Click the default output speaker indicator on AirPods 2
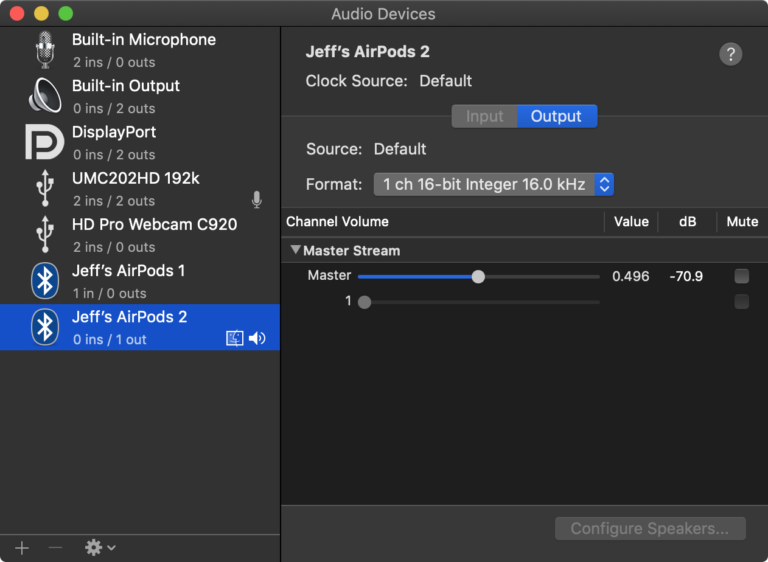 257,339
